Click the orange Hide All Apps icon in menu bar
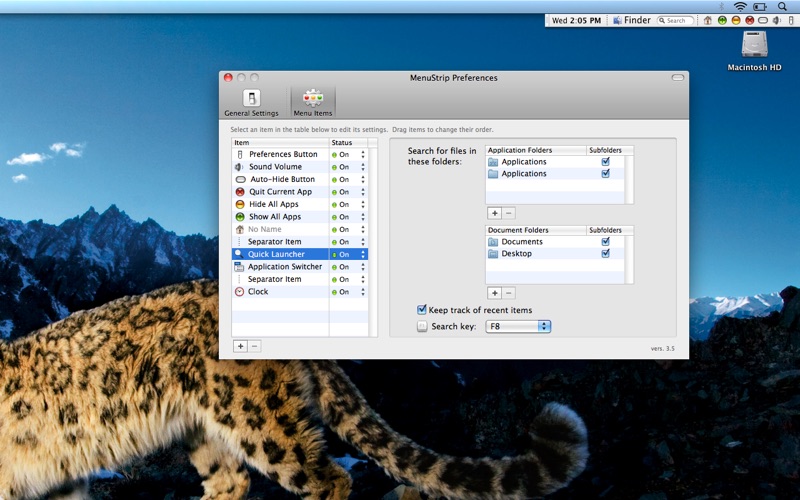 [x=735, y=20]
